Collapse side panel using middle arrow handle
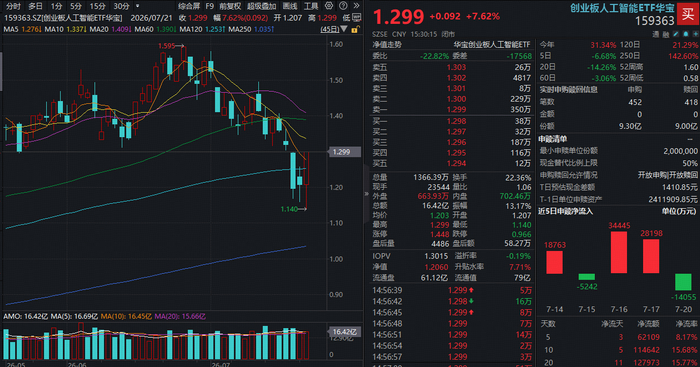The width and height of the screenshot is (700, 367). tap(367, 194)
